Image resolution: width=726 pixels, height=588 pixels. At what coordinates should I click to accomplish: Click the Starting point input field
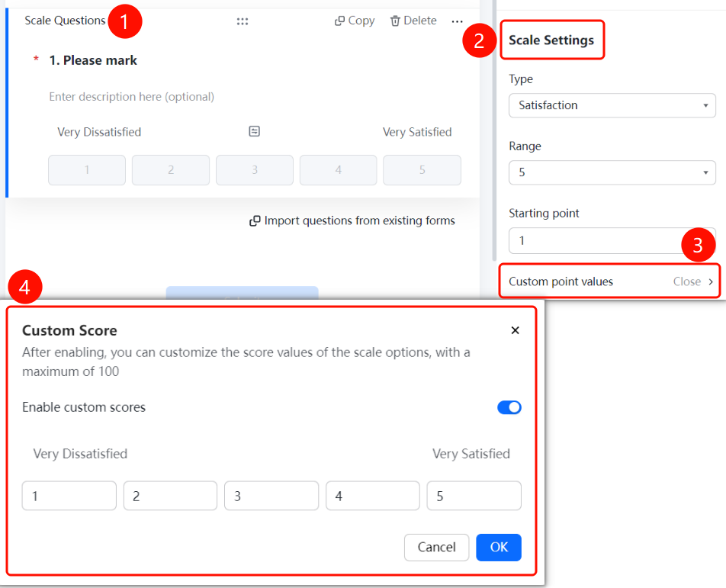pyautogui.click(x=612, y=240)
